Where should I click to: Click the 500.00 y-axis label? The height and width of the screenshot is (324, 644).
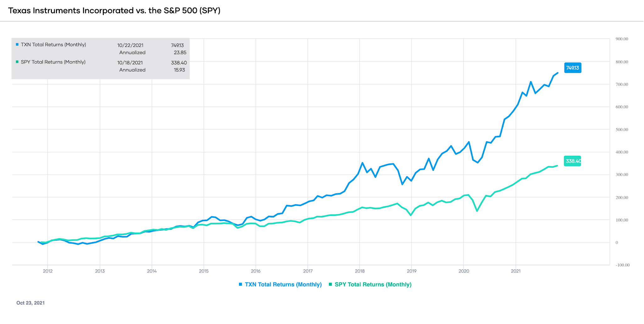pos(622,129)
